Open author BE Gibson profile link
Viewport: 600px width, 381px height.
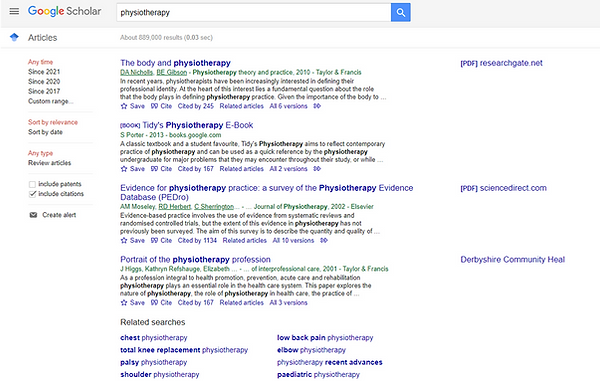pos(172,72)
